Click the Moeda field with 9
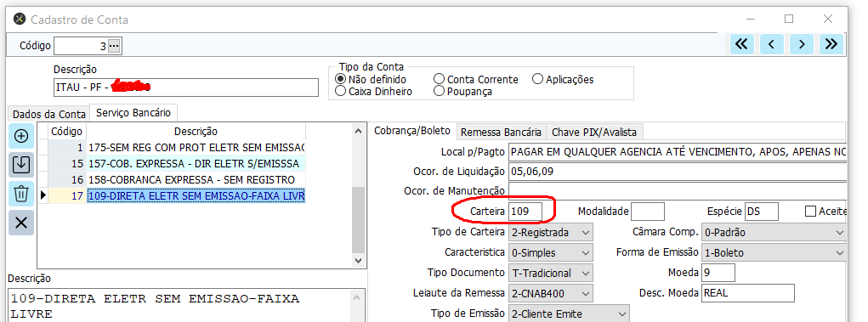The height and width of the screenshot is (322, 868). coord(718,273)
